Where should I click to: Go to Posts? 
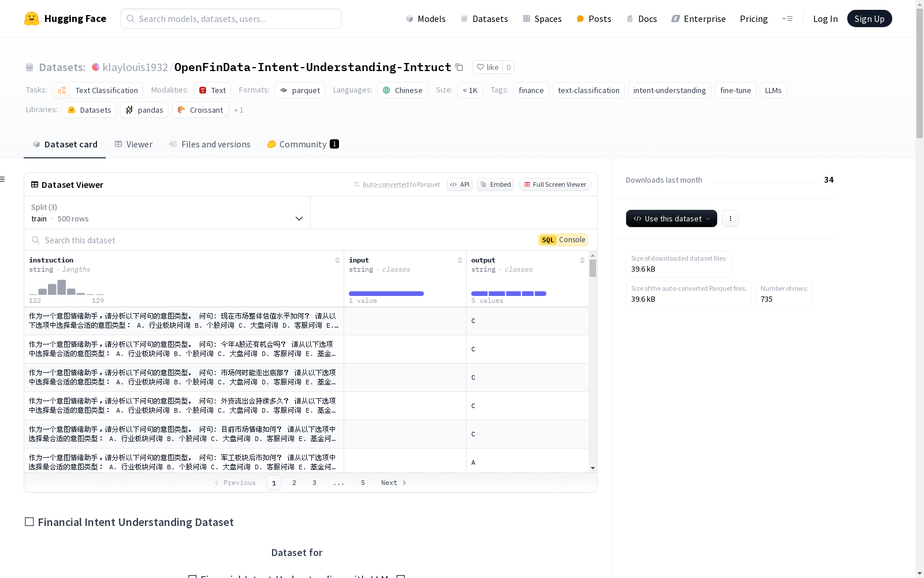tap(594, 18)
